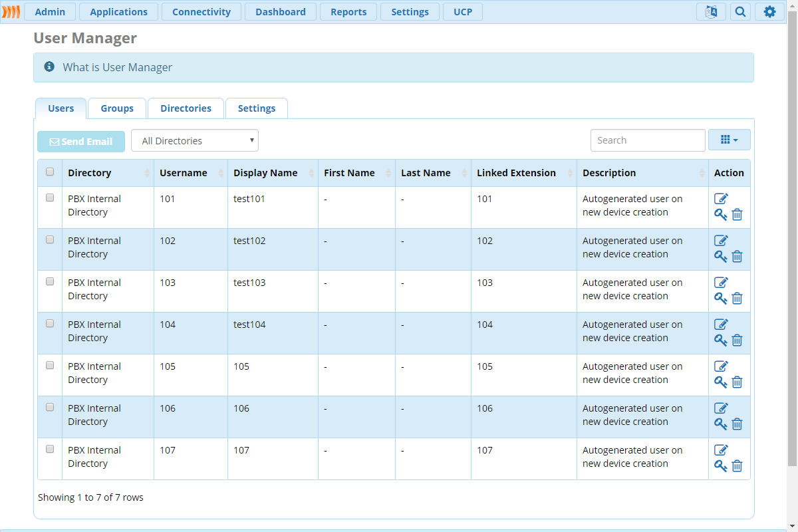Expand the column visibility grid dropdown
Viewport: 798px width, 532px height.
tap(729, 140)
